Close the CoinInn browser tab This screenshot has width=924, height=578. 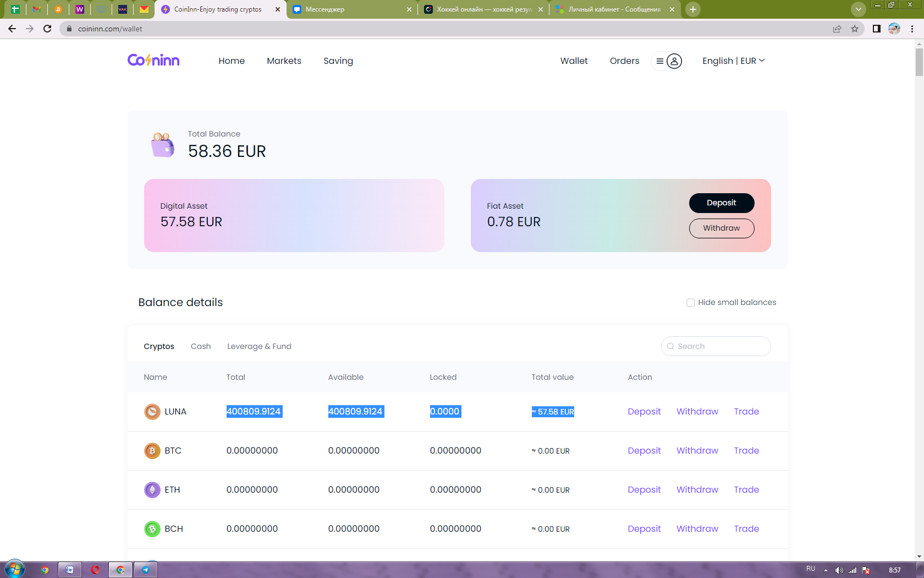tap(278, 9)
